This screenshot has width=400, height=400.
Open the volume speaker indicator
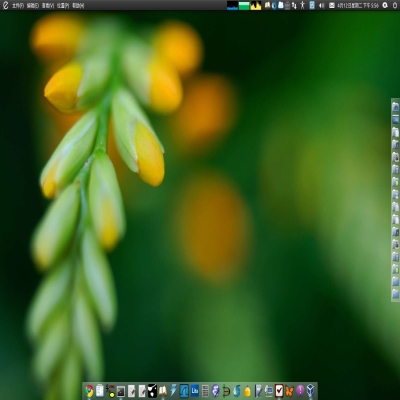(x=322, y=5)
